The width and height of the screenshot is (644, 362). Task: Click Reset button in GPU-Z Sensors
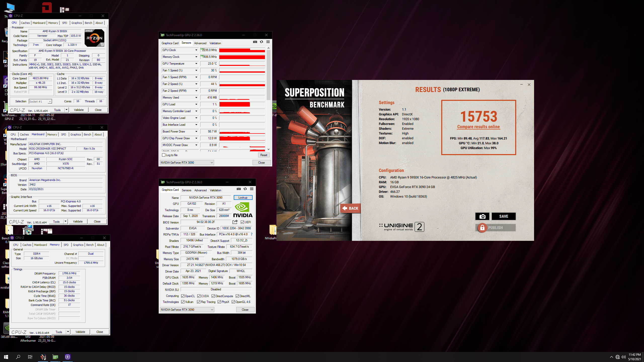(264, 155)
